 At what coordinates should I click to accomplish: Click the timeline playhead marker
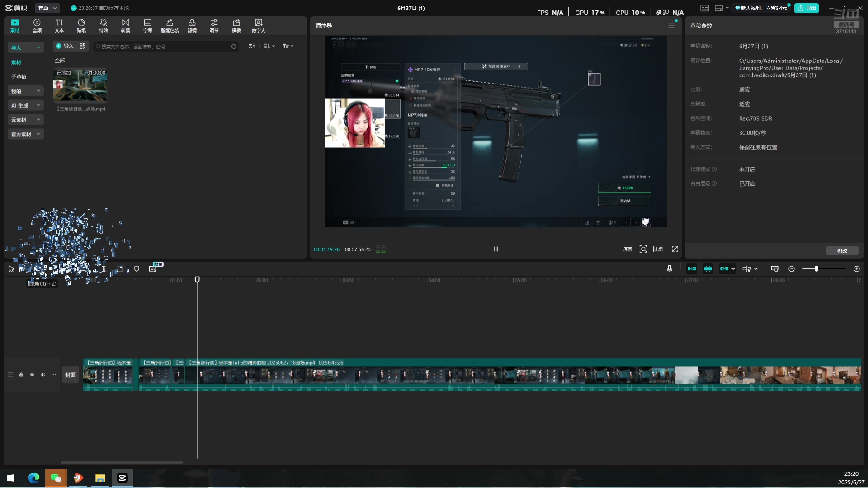(198, 280)
